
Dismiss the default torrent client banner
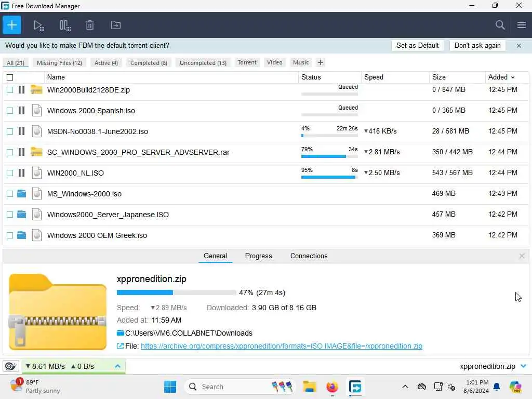pyautogui.click(x=519, y=46)
